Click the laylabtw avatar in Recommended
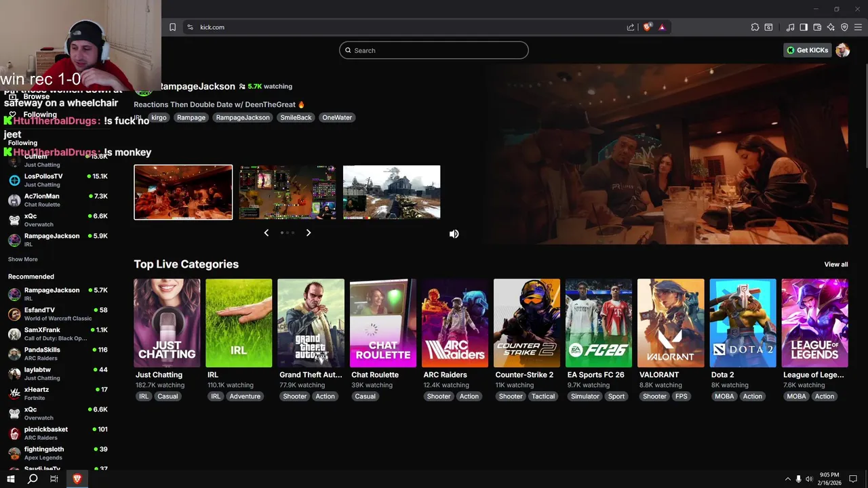This screenshot has width=868, height=488. click(14, 373)
